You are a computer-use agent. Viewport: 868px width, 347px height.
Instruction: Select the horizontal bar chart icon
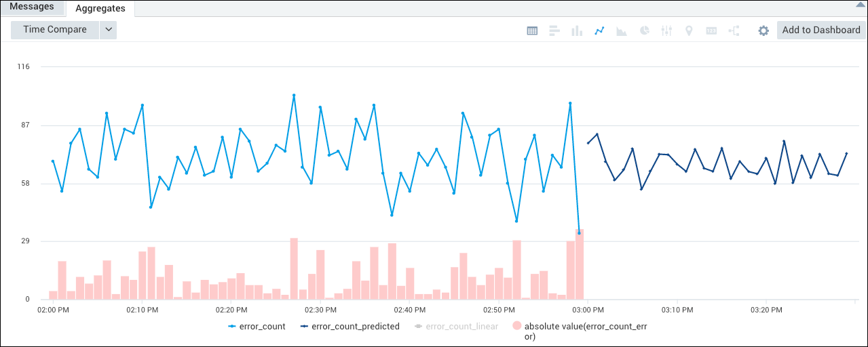coord(554,30)
